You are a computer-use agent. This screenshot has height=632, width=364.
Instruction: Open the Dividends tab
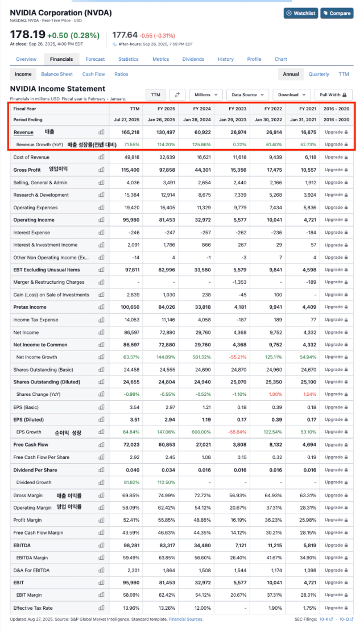pos(193,59)
